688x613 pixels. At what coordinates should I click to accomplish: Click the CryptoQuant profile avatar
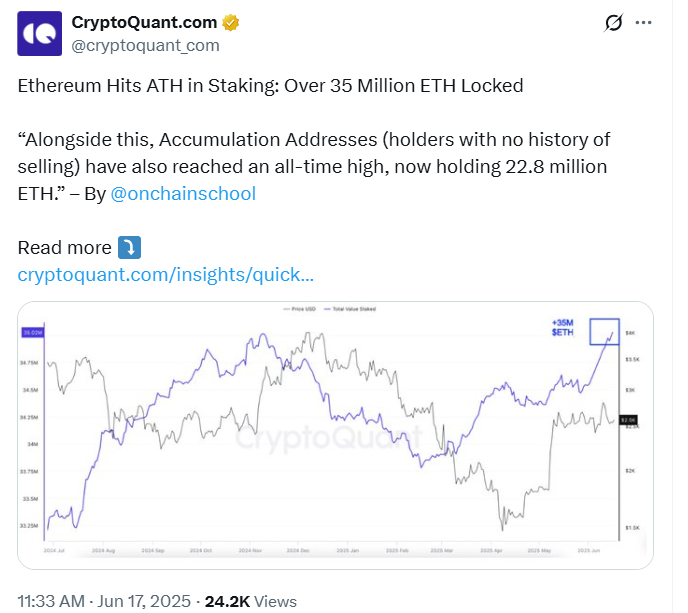[39, 33]
